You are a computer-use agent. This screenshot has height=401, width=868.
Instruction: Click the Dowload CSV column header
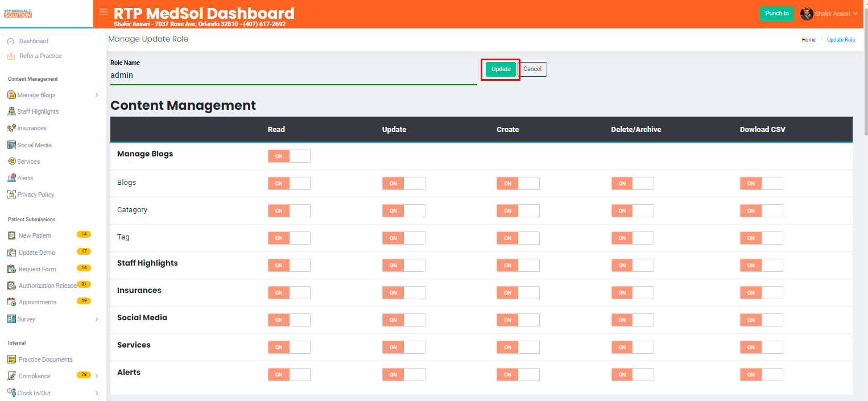coord(763,130)
